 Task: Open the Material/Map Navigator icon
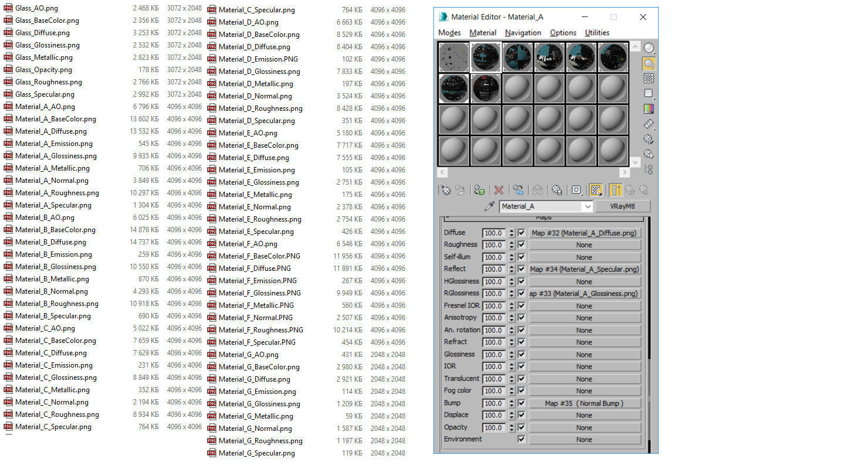649,169
